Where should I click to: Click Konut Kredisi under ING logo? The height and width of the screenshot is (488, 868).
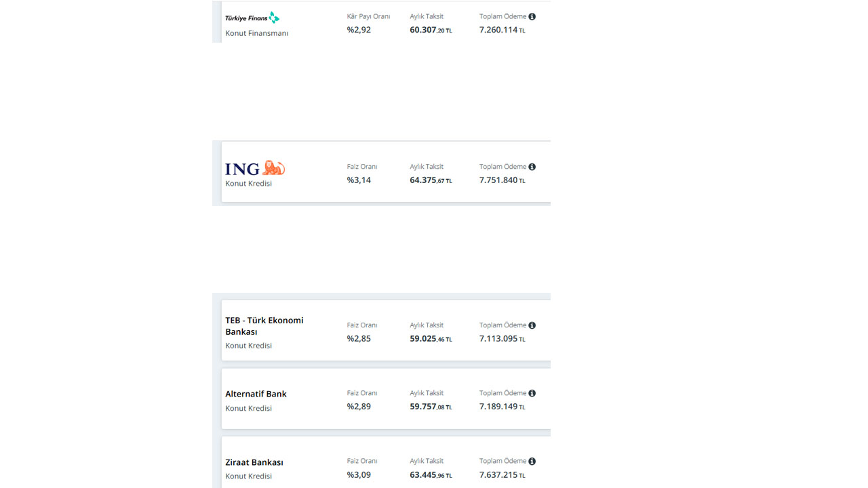click(248, 184)
